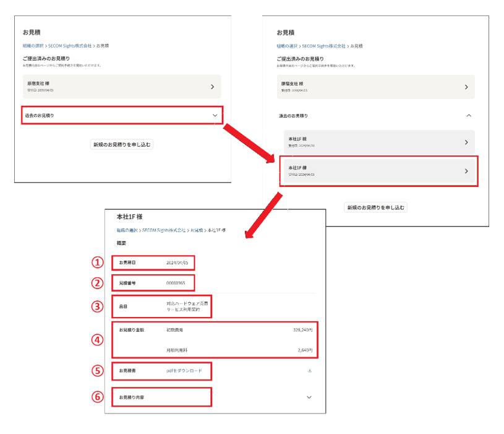Image resolution: width=504 pixels, height=434 pixels.
Task: Expand お見積り内容 section chevron
Action: point(309,397)
